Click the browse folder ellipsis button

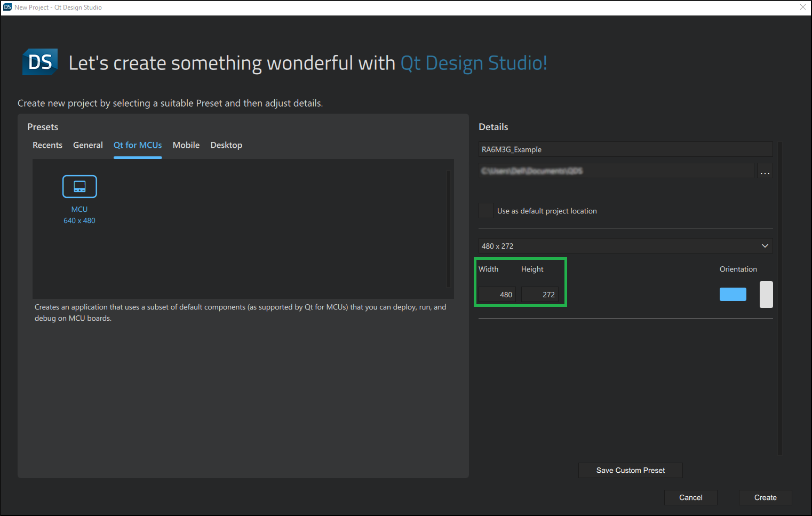coord(765,171)
